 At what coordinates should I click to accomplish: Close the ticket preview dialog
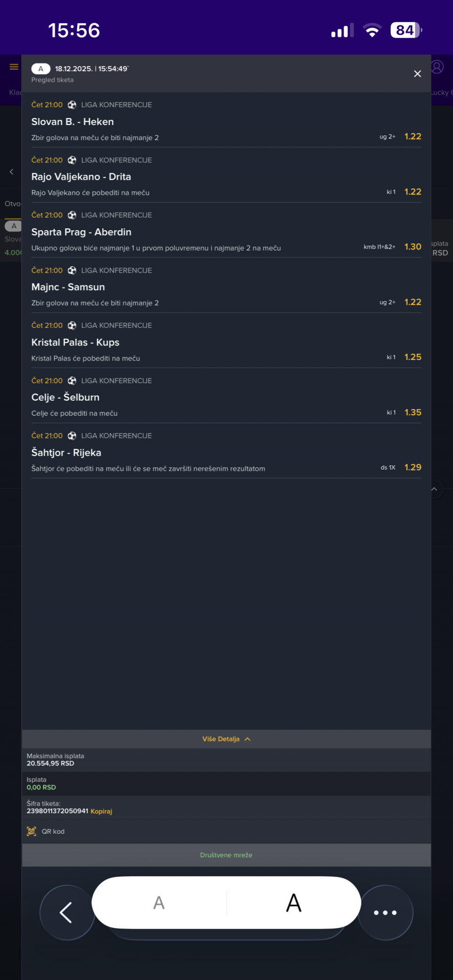(417, 74)
